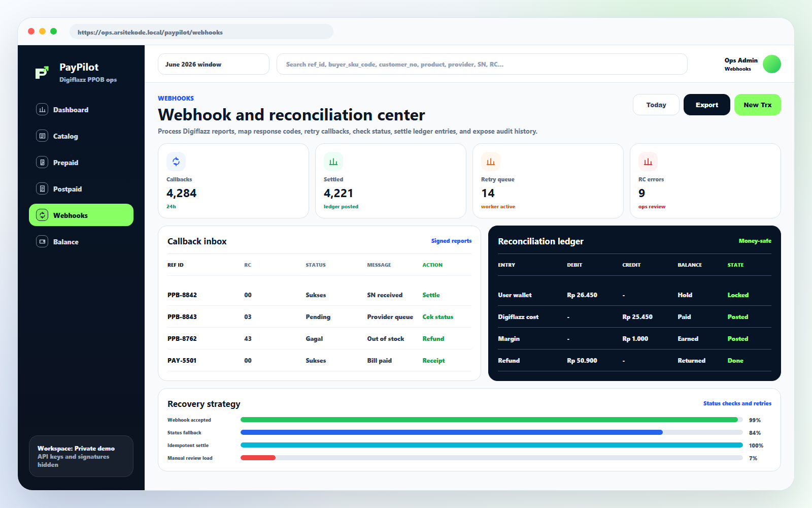
Task: Click the Catalog sidebar icon
Action: point(42,136)
